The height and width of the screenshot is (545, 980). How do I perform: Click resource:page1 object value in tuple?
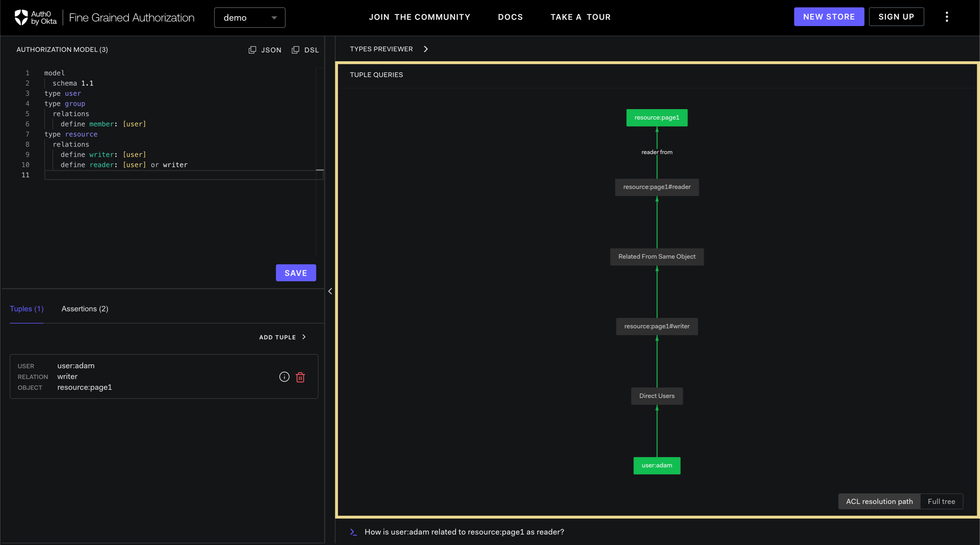84,387
